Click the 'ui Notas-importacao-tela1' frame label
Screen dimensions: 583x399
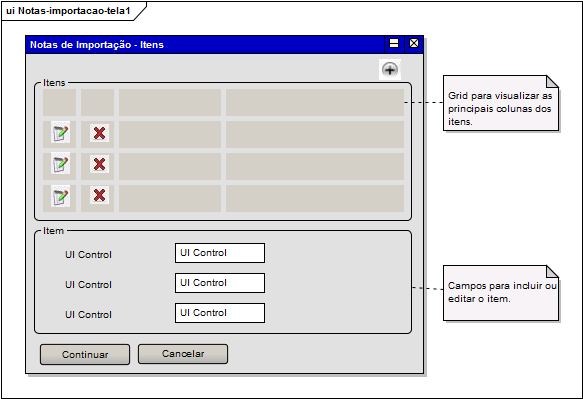tap(68, 11)
